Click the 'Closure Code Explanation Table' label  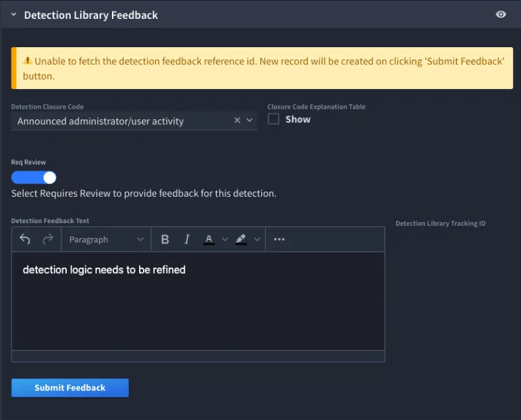[317, 107]
